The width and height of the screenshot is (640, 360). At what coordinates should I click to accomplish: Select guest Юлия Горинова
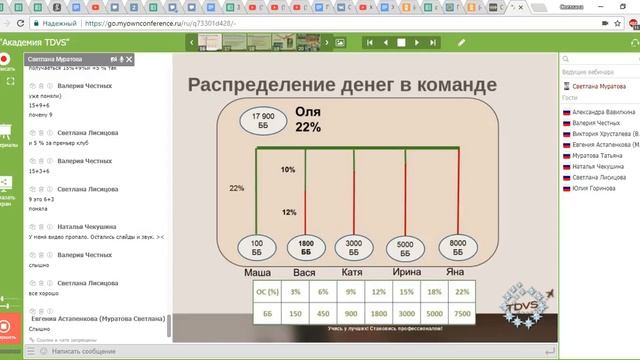tap(593, 189)
